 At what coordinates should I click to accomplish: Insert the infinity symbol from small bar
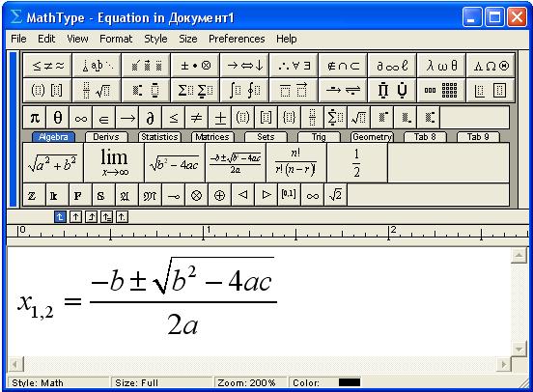coord(81,118)
